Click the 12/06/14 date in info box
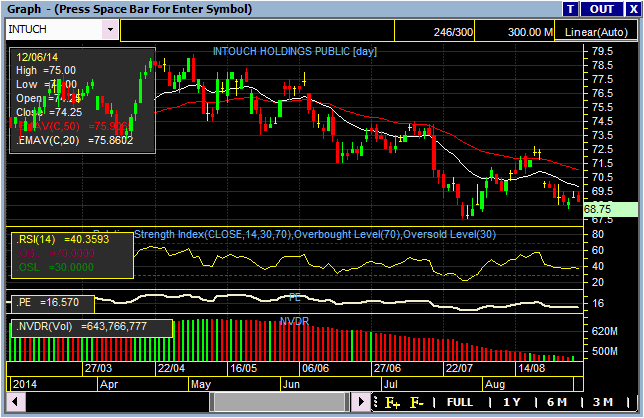 click(37, 57)
